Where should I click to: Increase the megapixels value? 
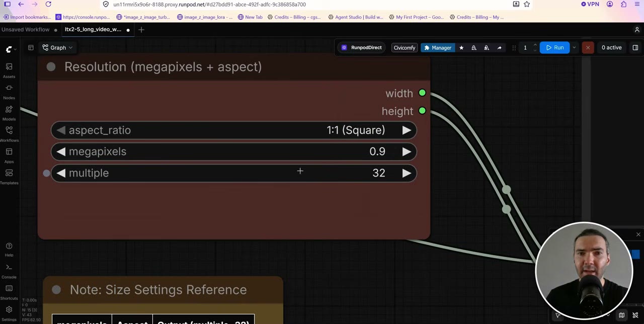407,152
